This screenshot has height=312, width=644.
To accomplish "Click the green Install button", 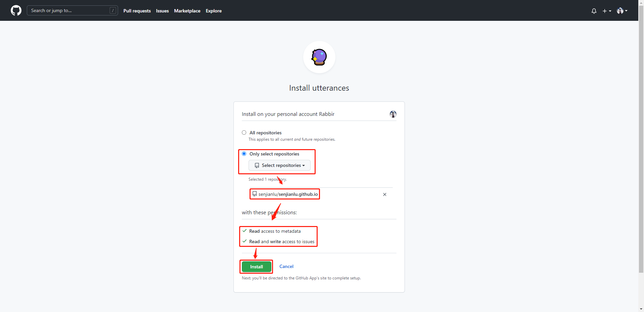I will click(x=257, y=267).
